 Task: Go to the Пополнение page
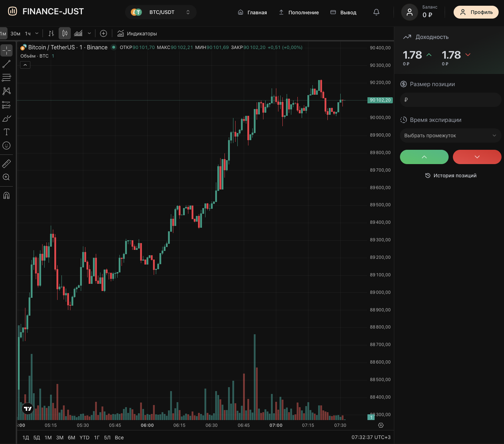pos(299,12)
